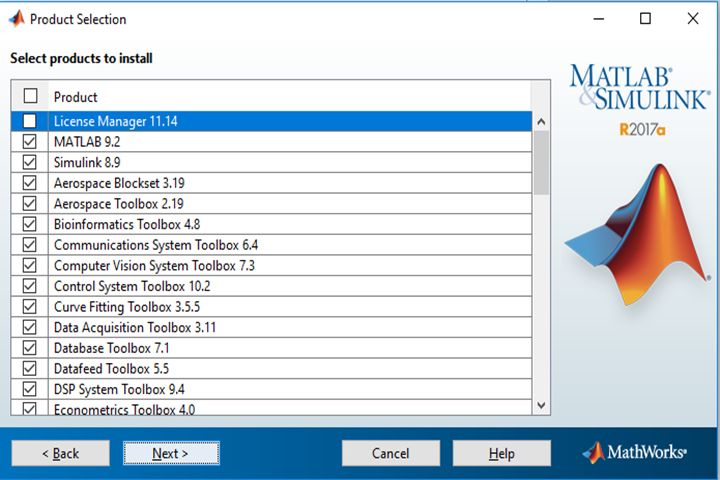The height and width of the screenshot is (480, 720).
Task: Minimize the Product Selection window
Action: [x=598, y=19]
